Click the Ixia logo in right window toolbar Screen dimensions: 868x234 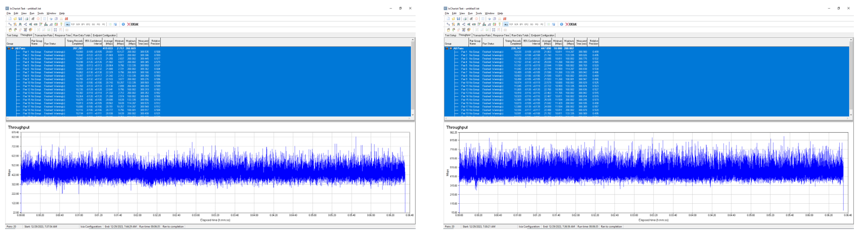tap(571, 24)
